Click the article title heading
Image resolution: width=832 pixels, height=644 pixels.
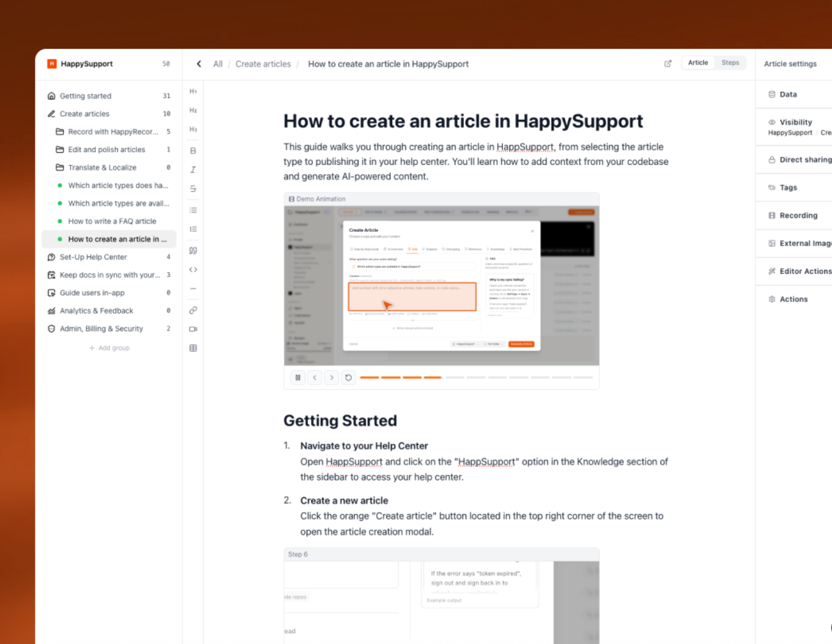(463, 121)
